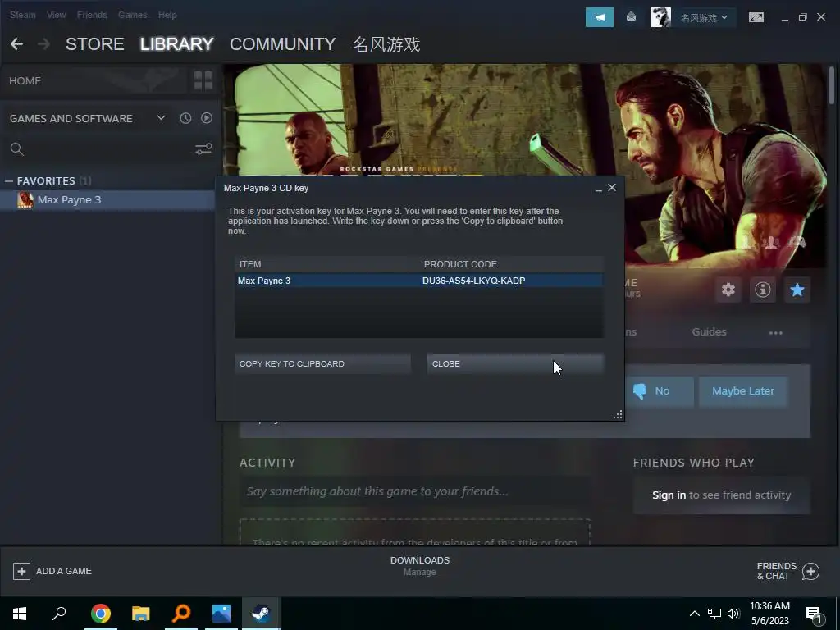Expand Games and Software dropdown

(x=161, y=118)
